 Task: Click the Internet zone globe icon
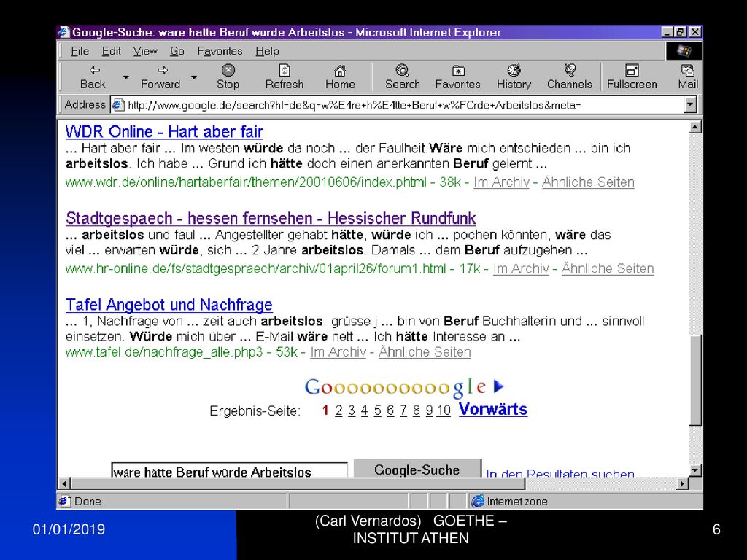(x=477, y=501)
